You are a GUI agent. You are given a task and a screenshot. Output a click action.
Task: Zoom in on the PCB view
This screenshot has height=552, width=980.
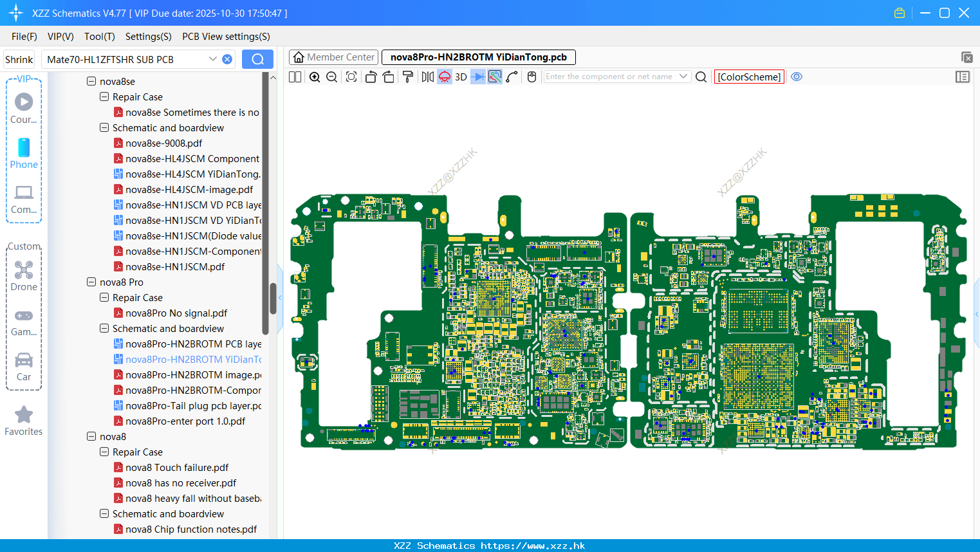[x=315, y=77]
